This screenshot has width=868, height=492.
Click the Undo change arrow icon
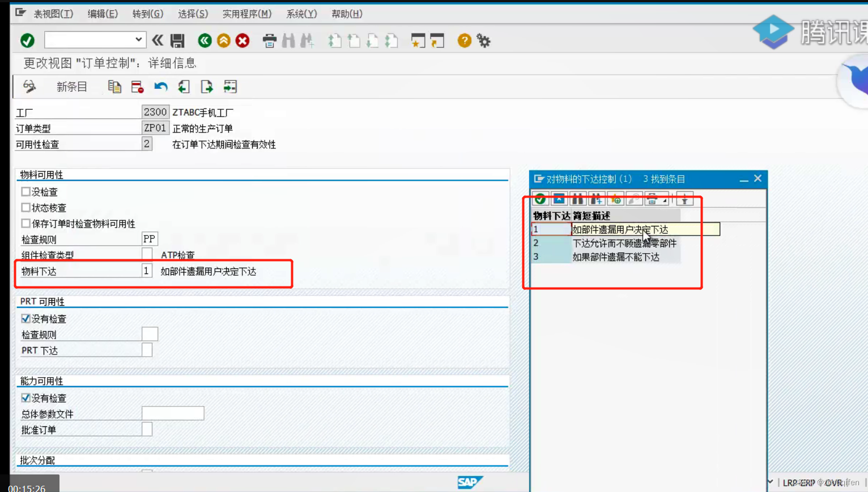[x=161, y=87]
